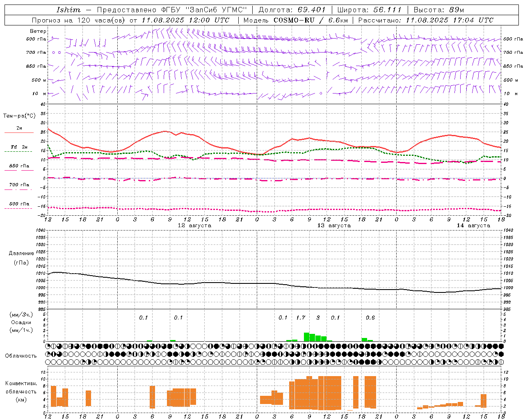This screenshot has height=420, width=525.
Task: Select the "0.6" precipitation amount value
Action: click(x=370, y=318)
